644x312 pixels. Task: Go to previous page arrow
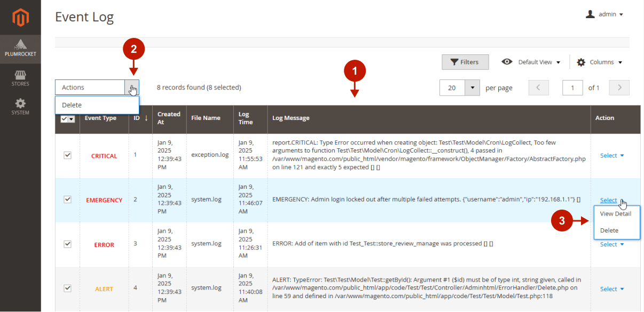pyautogui.click(x=538, y=88)
